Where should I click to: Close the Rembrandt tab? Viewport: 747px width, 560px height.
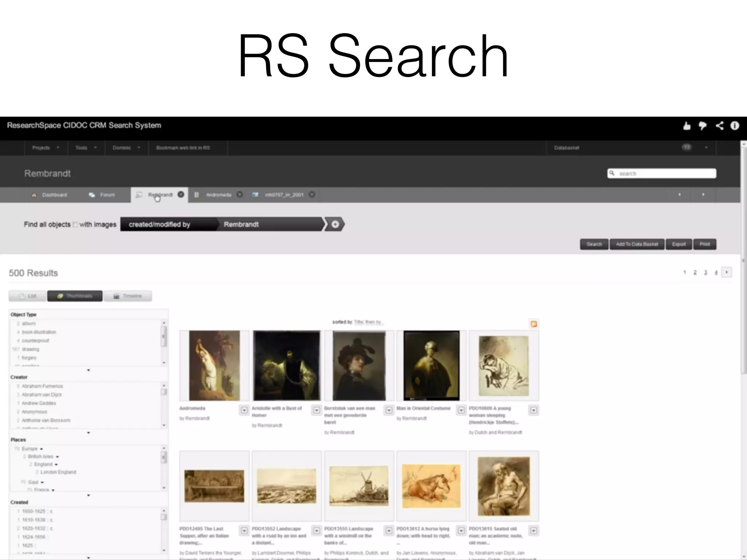click(181, 194)
